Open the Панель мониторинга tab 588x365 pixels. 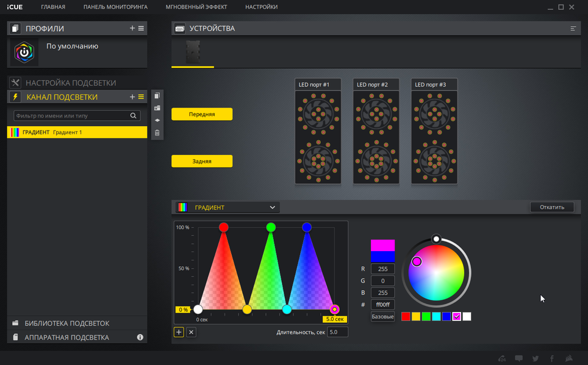(x=115, y=7)
